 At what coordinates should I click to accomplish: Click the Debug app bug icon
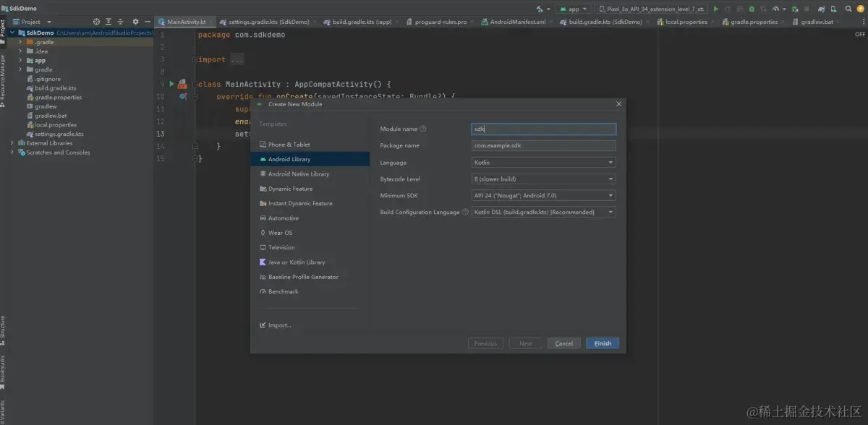752,9
